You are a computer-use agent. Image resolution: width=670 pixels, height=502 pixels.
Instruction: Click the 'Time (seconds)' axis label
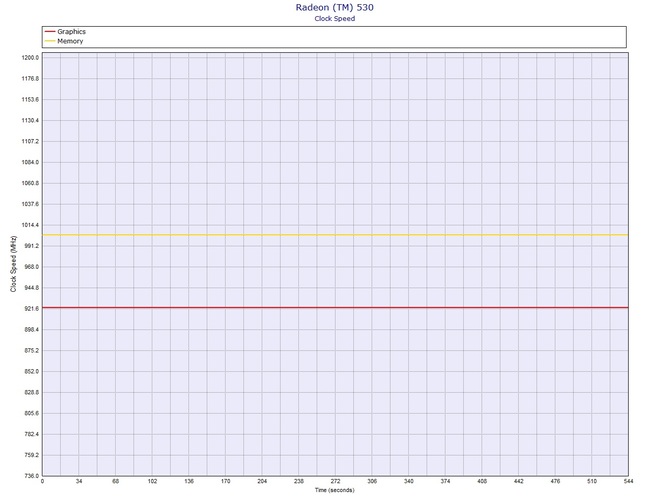coord(335,490)
